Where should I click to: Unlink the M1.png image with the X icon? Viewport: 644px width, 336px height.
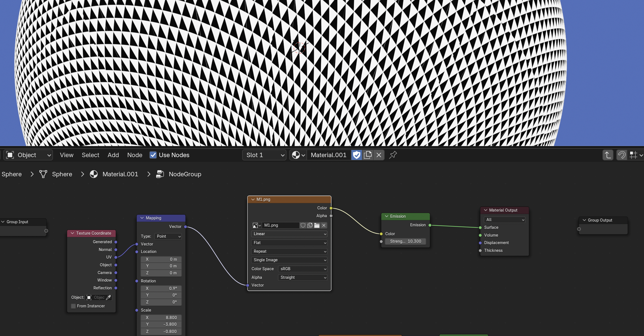(324, 225)
